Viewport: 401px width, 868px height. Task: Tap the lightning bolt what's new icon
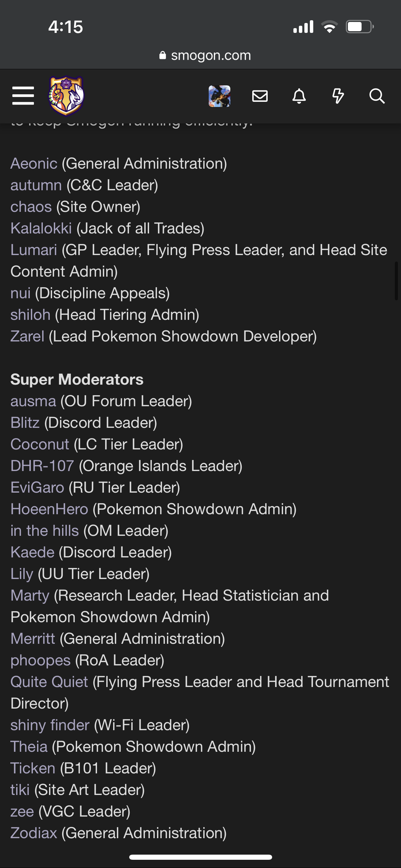(338, 96)
